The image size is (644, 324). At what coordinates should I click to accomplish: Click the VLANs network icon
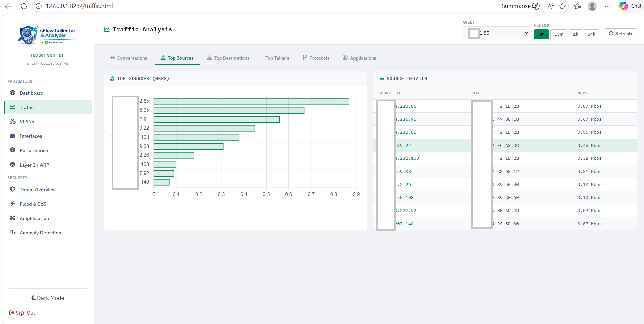pyautogui.click(x=12, y=121)
